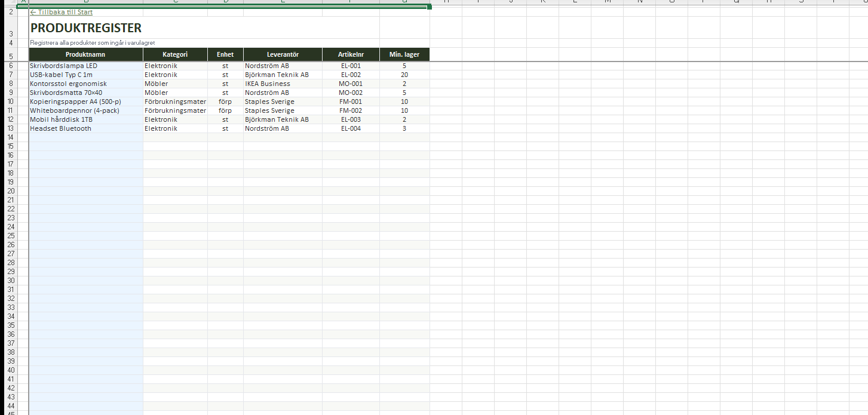Select the Kategori column header cell

coord(175,54)
